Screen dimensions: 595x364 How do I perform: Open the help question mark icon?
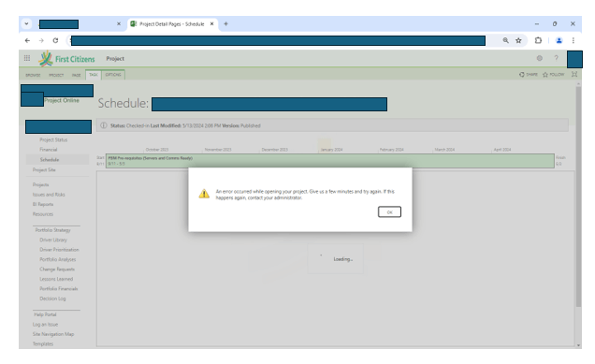click(556, 58)
